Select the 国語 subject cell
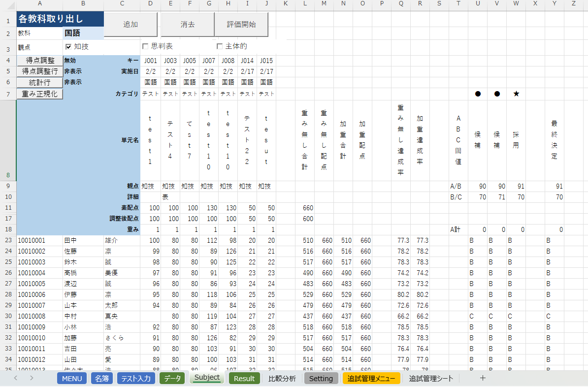Image resolution: width=588 pixels, height=387 pixels. 83,33
